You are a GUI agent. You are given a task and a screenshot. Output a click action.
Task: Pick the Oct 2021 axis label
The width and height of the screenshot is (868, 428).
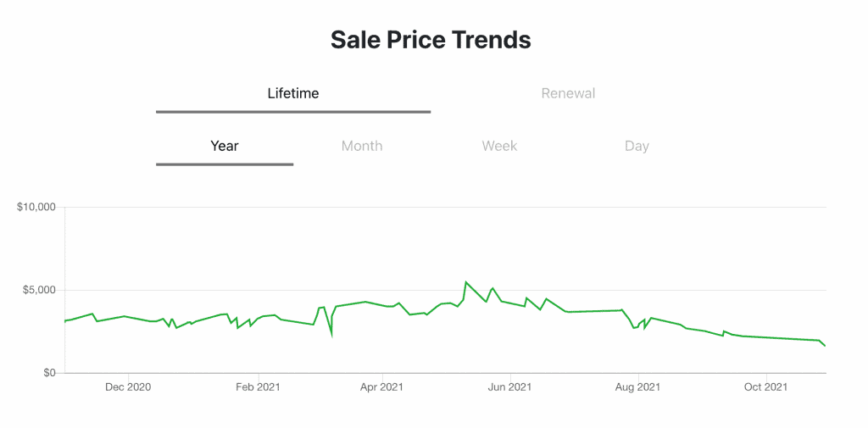(x=765, y=387)
